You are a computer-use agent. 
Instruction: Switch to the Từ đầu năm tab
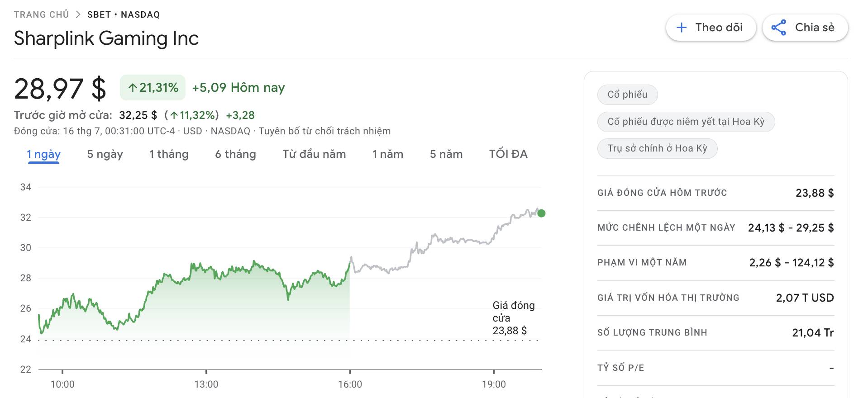pyautogui.click(x=314, y=154)
